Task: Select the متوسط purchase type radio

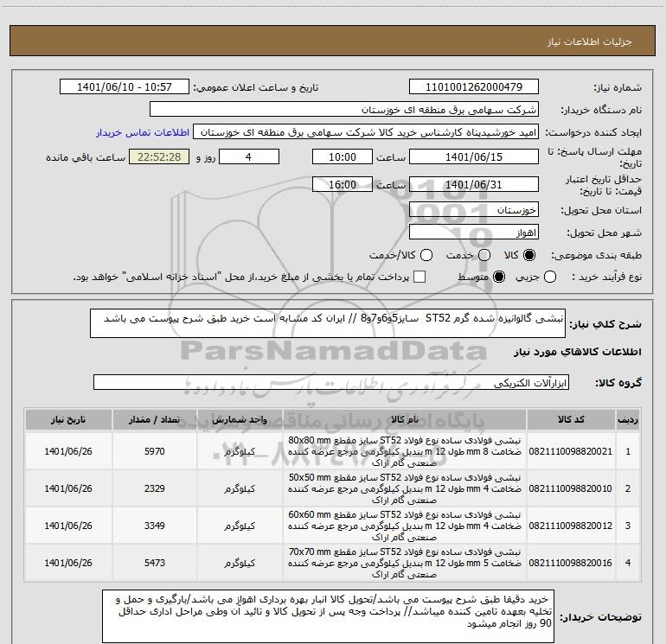Action: point(499,277)
